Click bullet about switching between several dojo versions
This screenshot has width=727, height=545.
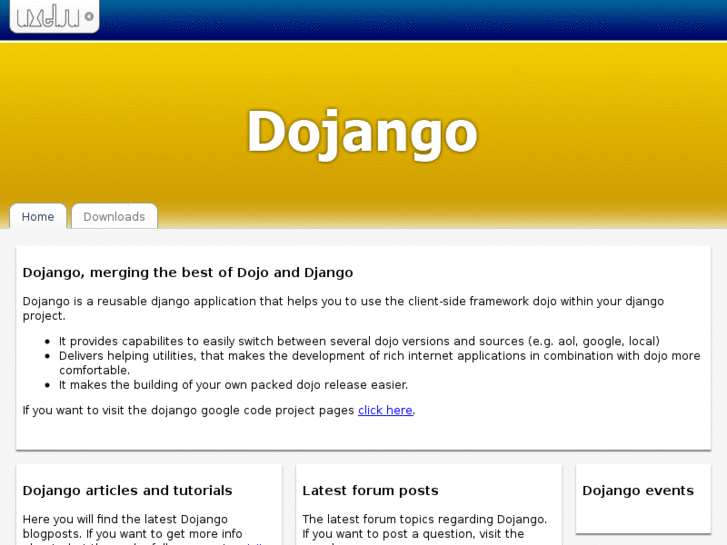359,341
